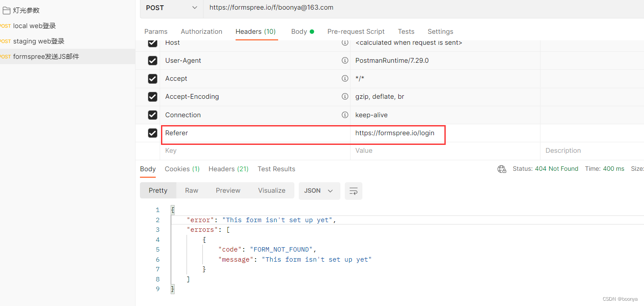Open the folder icon for 灯光参数

click(7, 11)
